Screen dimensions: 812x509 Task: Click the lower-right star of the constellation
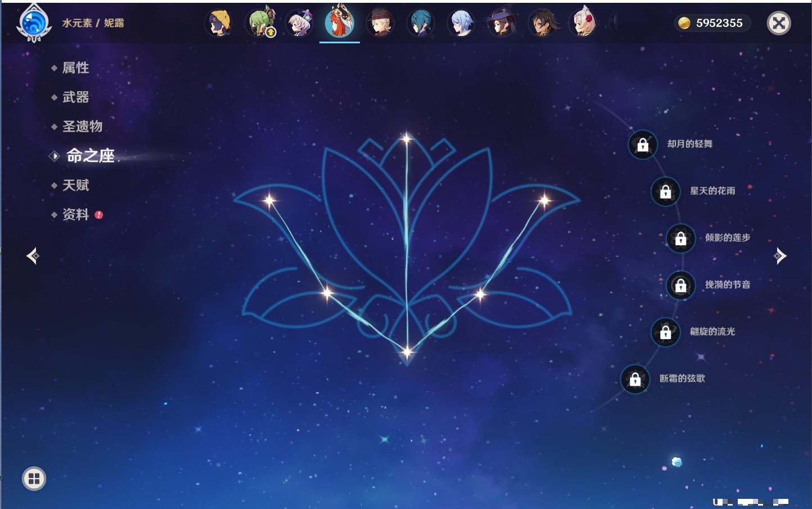[480, 294]
